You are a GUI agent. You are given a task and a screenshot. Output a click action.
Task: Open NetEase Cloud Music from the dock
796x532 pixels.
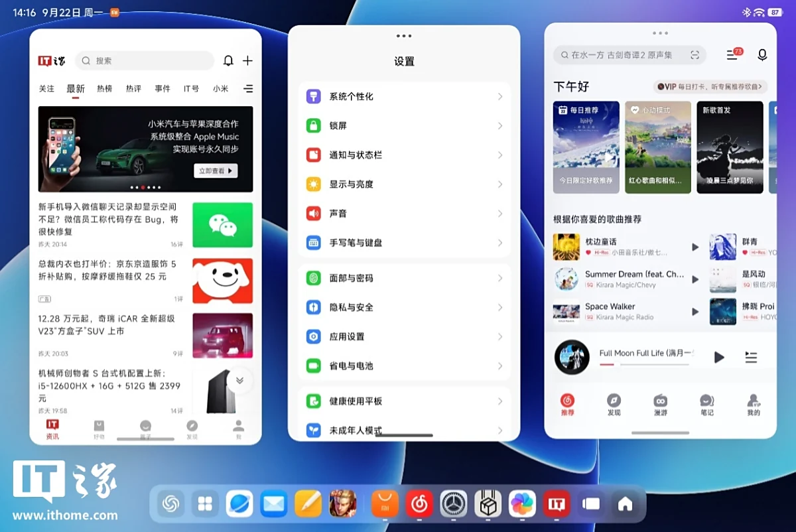(419, 505)
